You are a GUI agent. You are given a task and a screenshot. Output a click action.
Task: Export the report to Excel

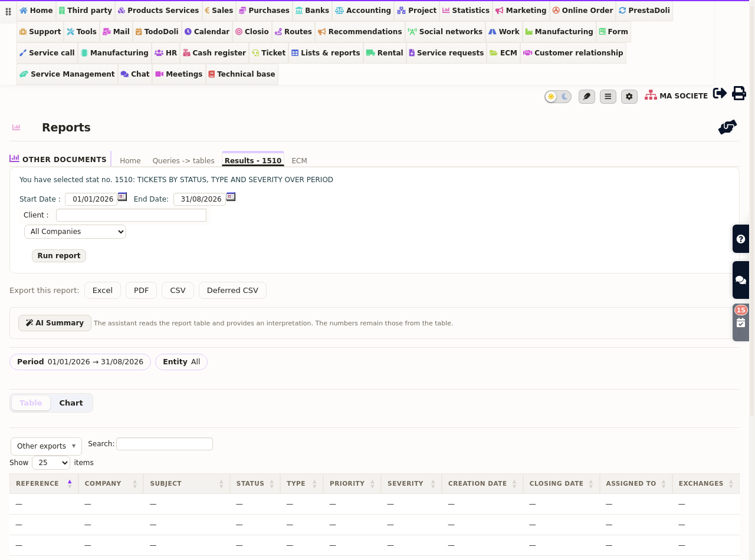pyautogui.click(x=103, y=291)
